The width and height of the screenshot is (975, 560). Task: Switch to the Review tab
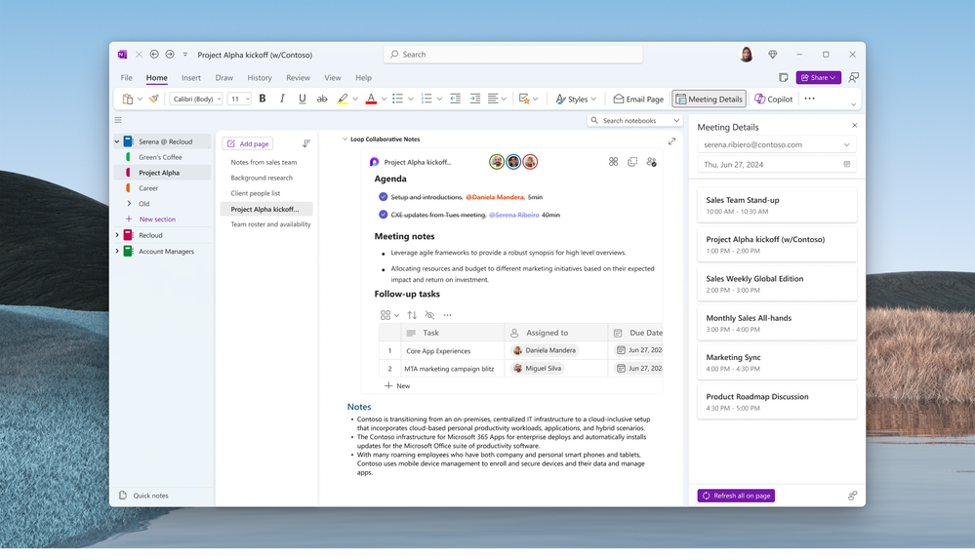coord(298,78)
